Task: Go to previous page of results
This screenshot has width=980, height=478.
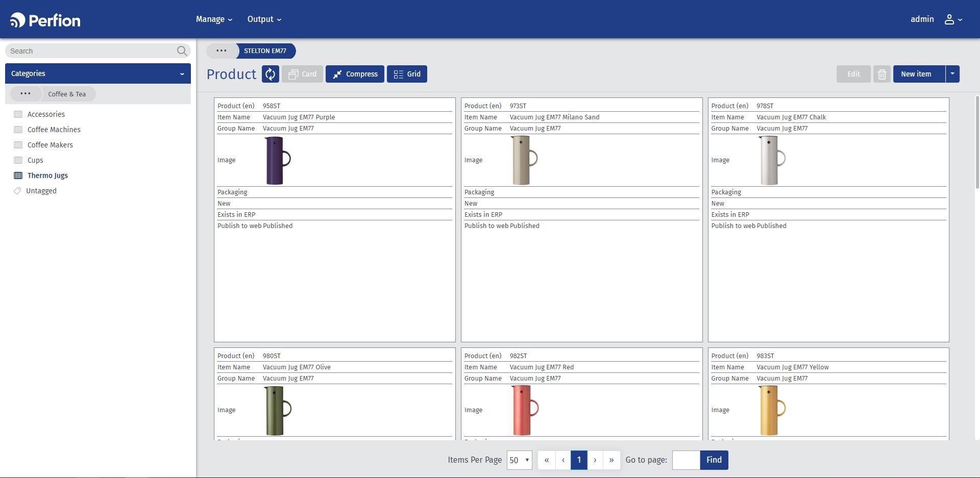Action: click(x=563, y=460)
